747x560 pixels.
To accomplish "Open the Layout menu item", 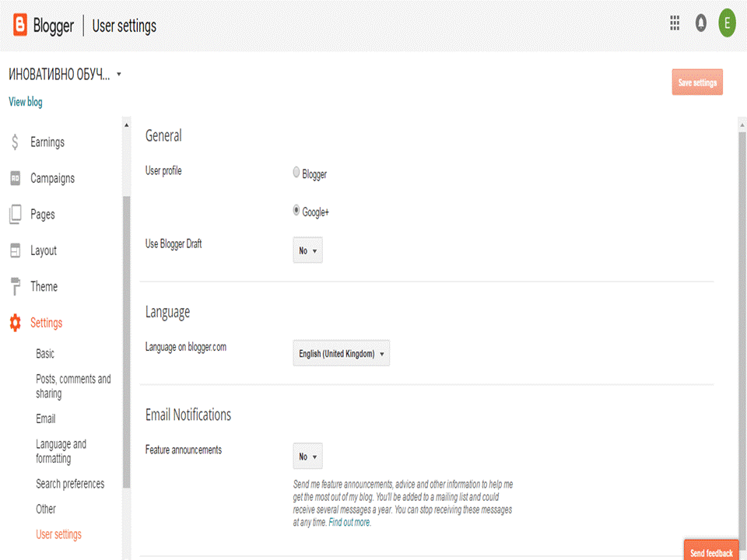I will tap(44, 250).
